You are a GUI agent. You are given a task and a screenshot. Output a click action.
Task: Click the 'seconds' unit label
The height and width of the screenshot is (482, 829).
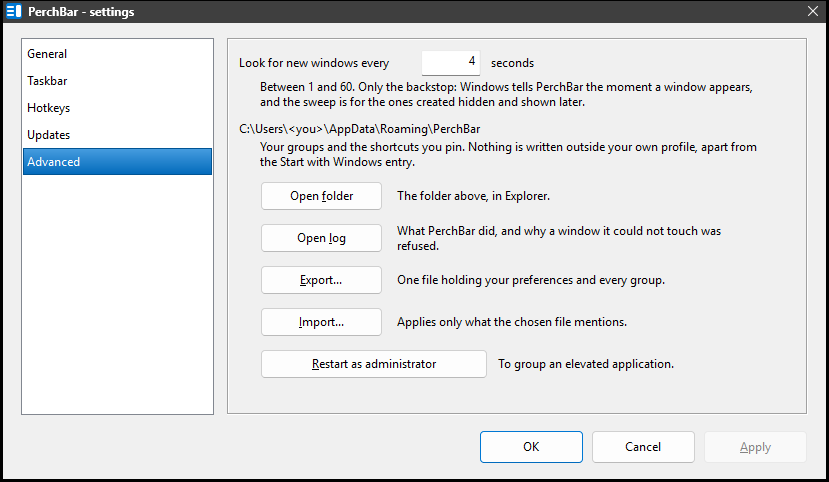pos(512,63)
